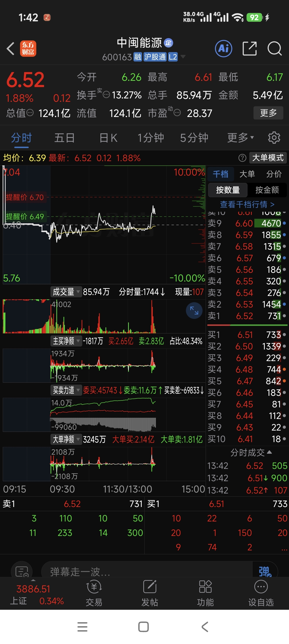Image resolution: width=289 pixels, height=644 pixels.
Task: Tap the L2 level tag badge
Action: click(173, 57)
